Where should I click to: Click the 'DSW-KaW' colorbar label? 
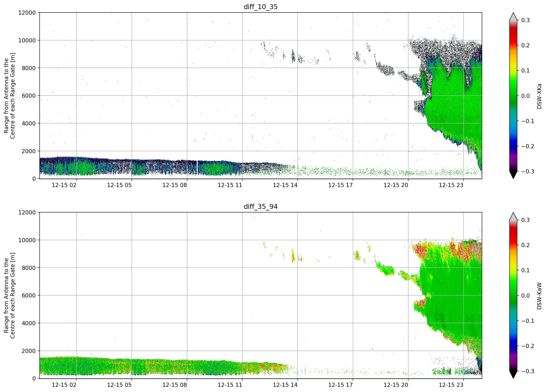coord(539,296)
